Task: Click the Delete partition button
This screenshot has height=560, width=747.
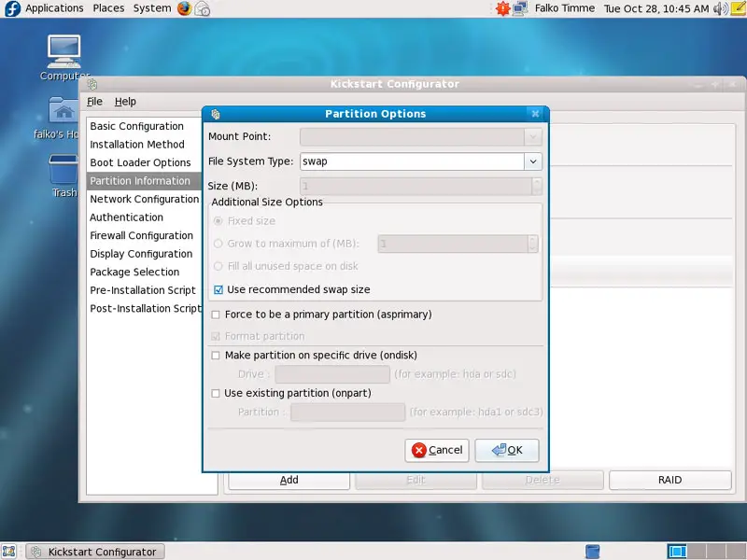Action: pos(543,480)
